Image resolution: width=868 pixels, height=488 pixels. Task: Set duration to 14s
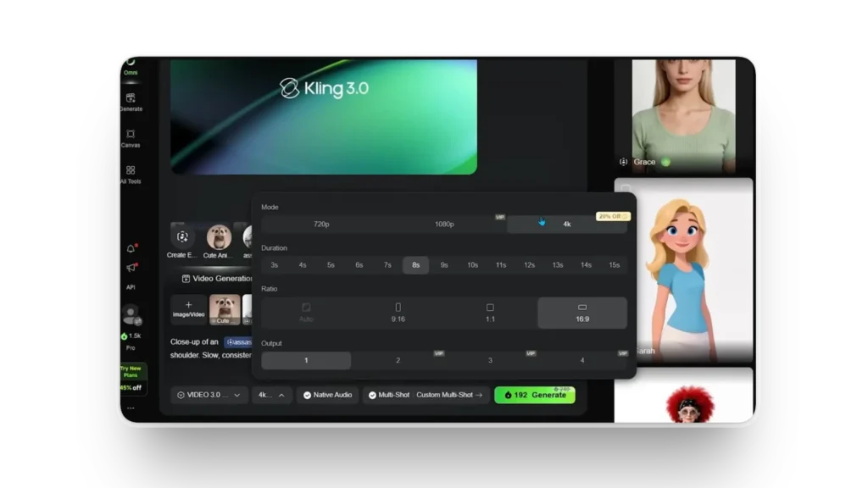[x=586, y=265]
